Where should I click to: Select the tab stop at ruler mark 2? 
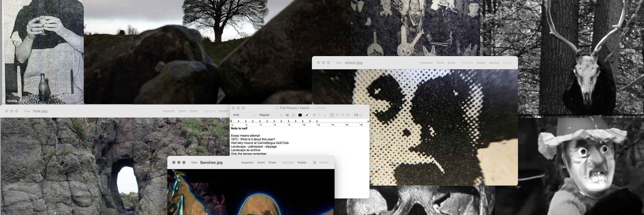(x=246, y=121)
